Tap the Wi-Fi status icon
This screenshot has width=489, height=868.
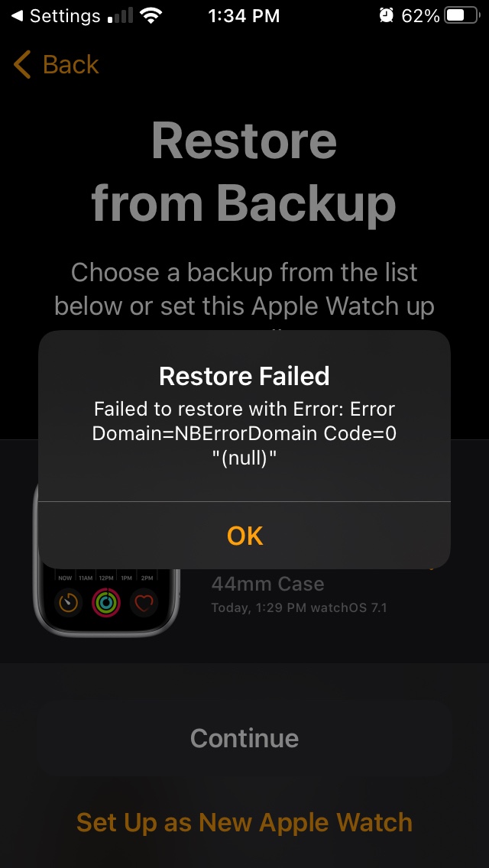(x=151, y=15)
